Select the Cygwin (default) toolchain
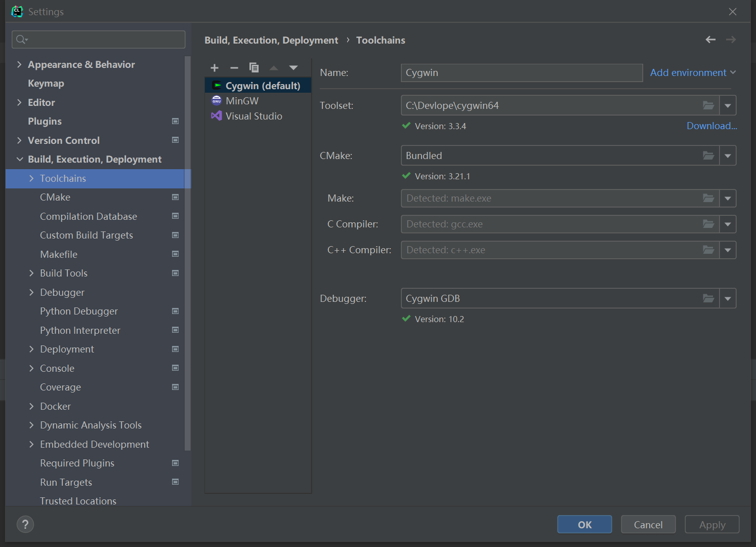Image resolution: width=756 pixels, height=547 pixels. [x=258, y=86]
